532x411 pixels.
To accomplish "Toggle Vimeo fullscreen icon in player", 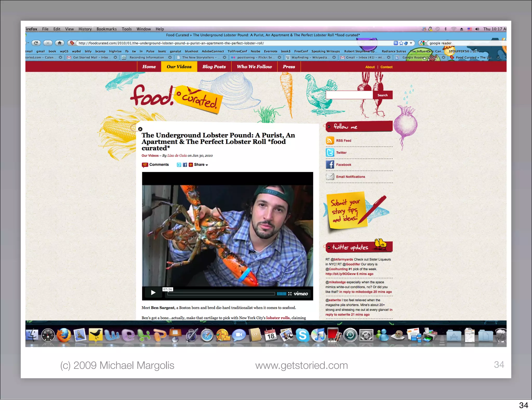I will tap(290, 294).
